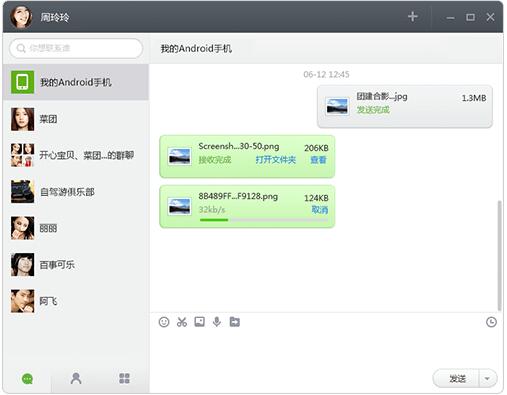Click the 8B489FF...F9128.png file name

pyautogui.click(x=238, y=196)
